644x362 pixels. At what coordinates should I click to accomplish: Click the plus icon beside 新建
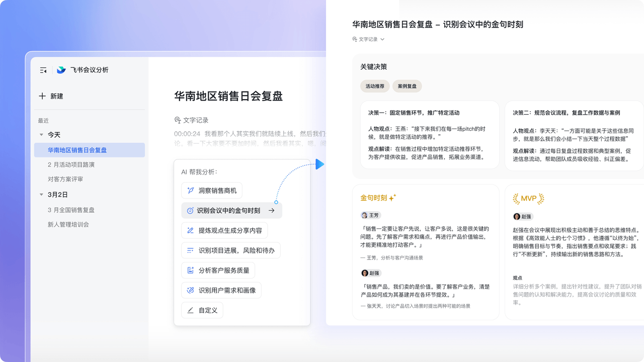point(42,96)
